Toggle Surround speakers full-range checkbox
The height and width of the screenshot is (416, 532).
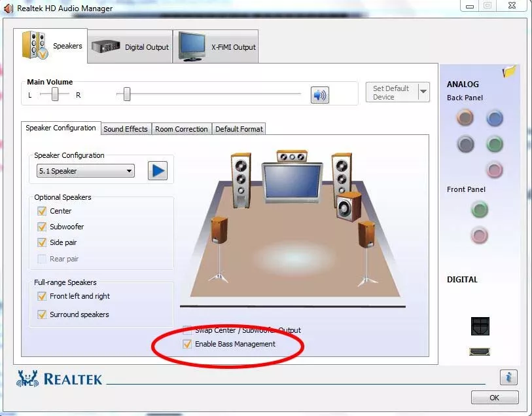click(x=42, y=314)
